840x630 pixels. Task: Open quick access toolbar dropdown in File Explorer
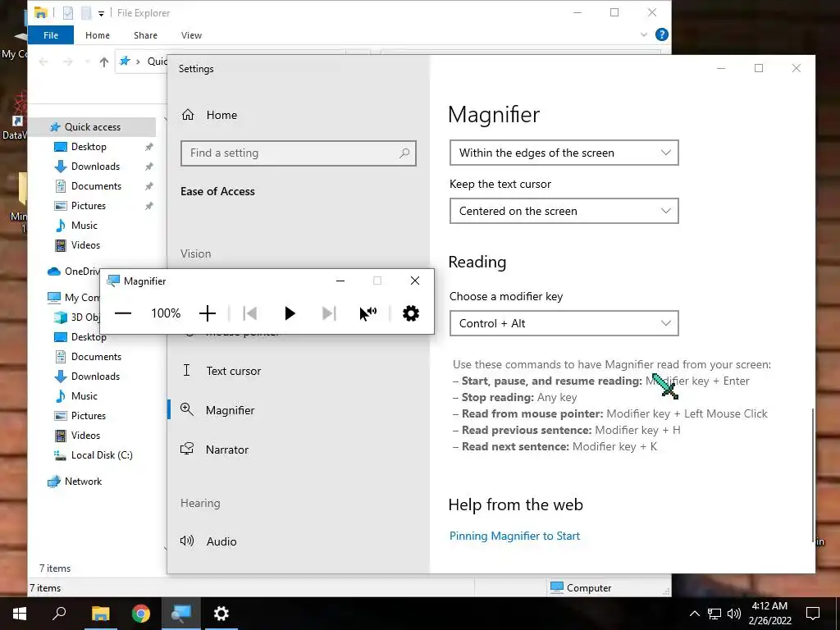(101, 13)
